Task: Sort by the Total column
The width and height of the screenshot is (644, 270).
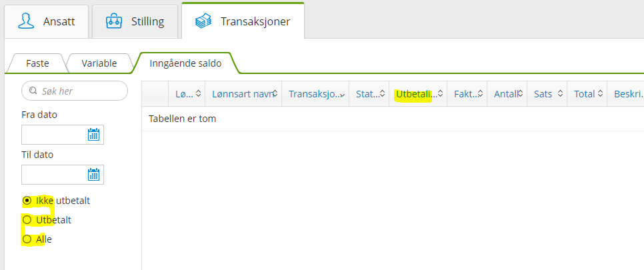Action: [x=601, y=94]
